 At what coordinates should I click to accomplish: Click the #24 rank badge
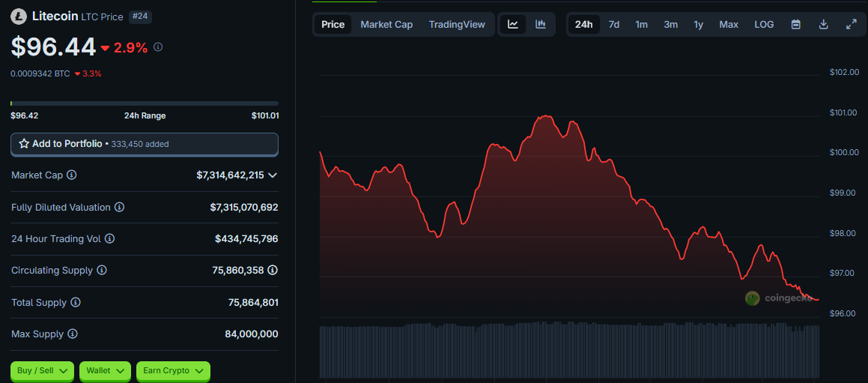[141, 16]
